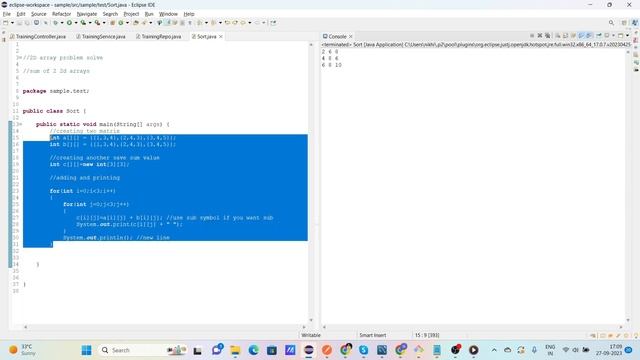Open the File menu

(x=7, y=14)
